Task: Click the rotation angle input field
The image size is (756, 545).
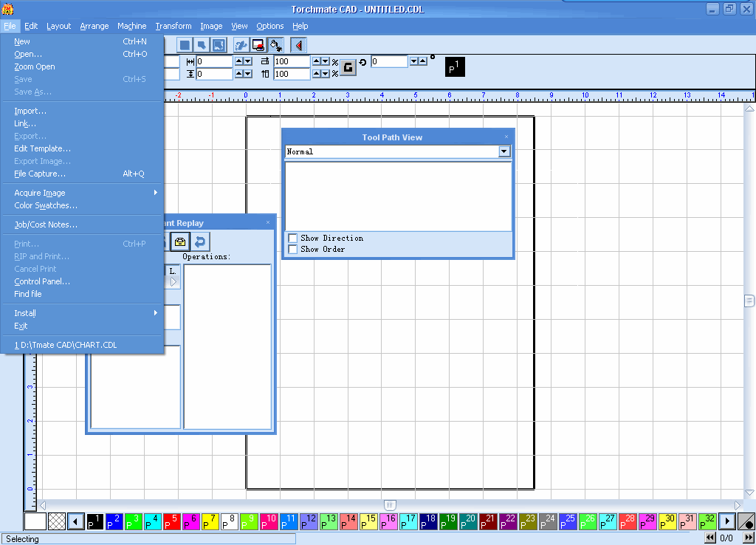Action: (389, 61)
